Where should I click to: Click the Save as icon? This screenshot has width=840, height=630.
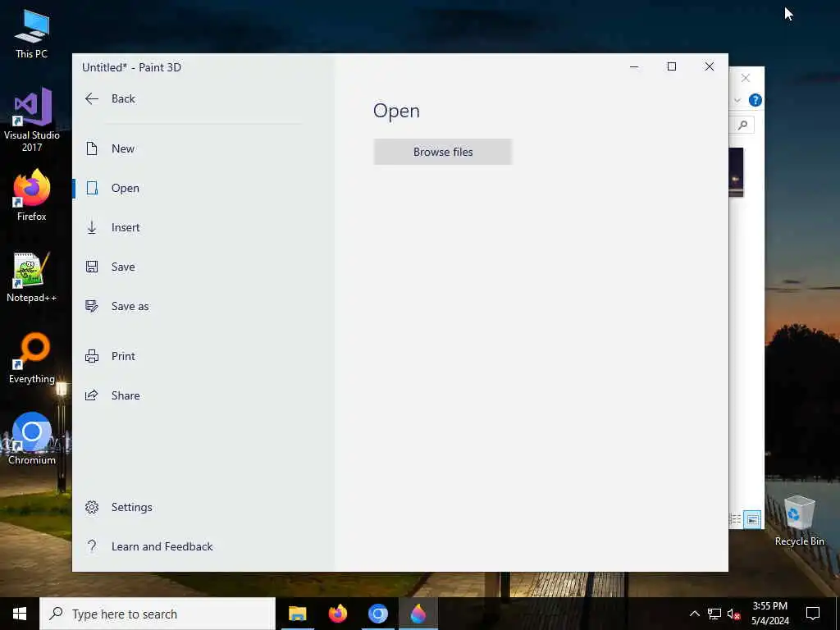92,306
